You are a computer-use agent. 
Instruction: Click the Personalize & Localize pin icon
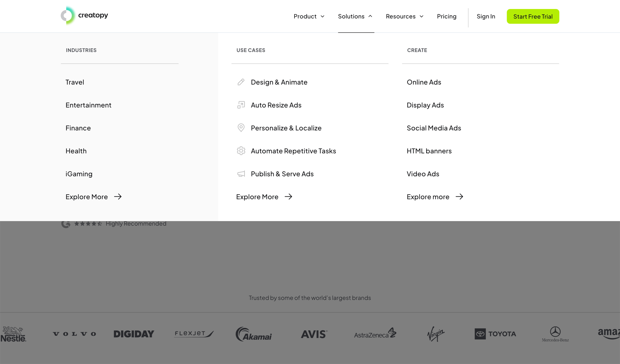[241, 128]
